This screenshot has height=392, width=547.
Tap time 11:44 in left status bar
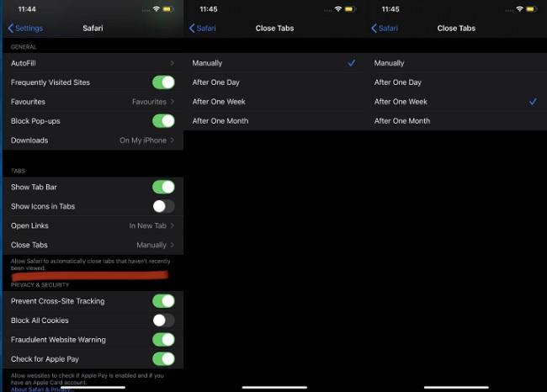[27, 9]
